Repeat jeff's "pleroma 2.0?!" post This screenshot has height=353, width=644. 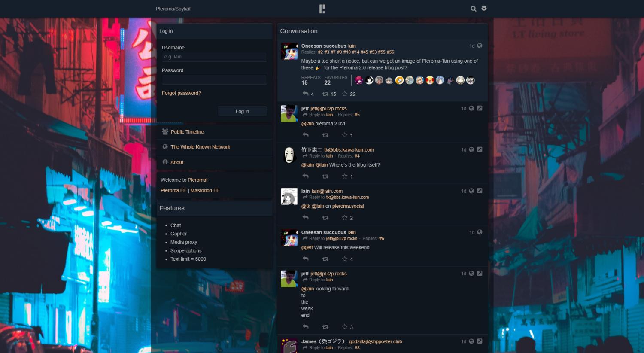click(325, 135)
